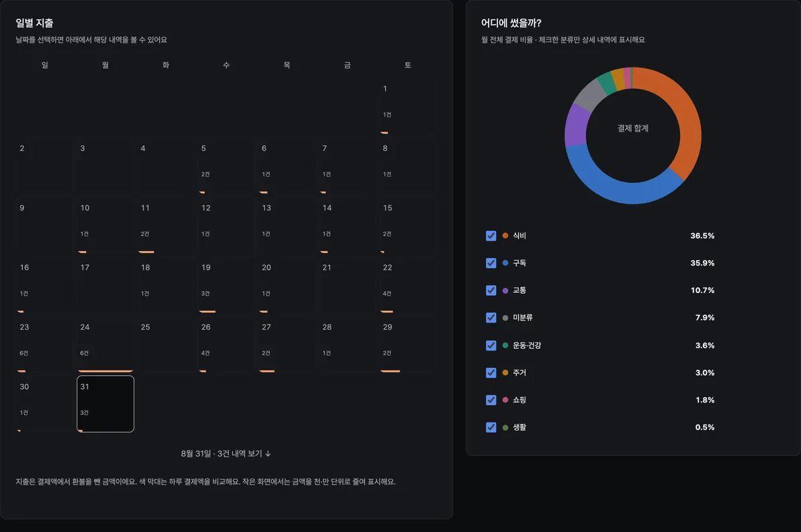Viewport: 801px width, 532px height.
Task: Select calendar day 24
Action: [105, 344]
